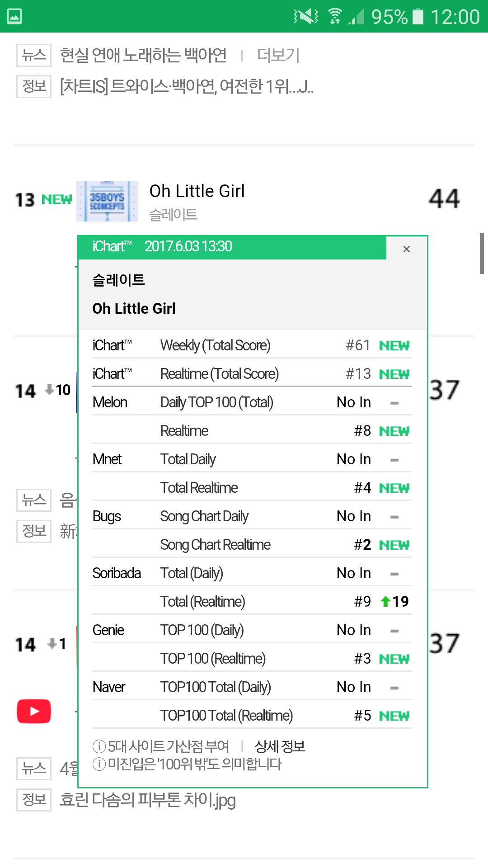Screen dimensions: 488x868
Task: Open news headline 현실 연애 노래하는 백아연
Action: pos(144,55)
